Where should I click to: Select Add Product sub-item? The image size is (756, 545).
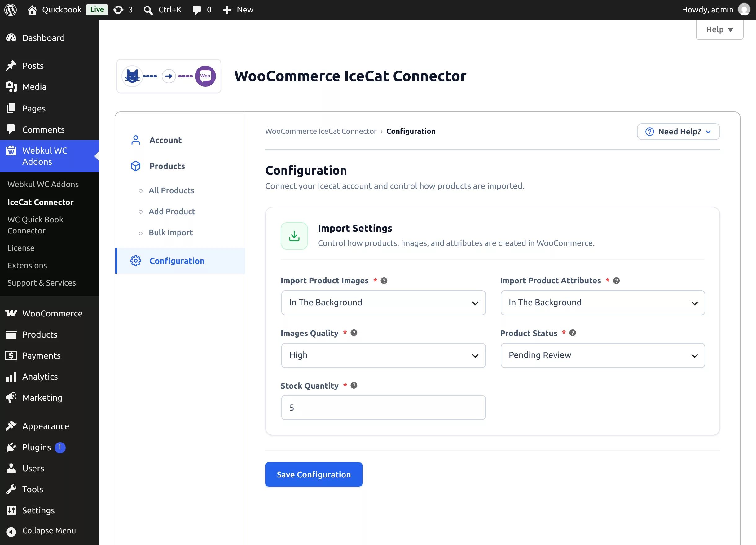(172, 211)
